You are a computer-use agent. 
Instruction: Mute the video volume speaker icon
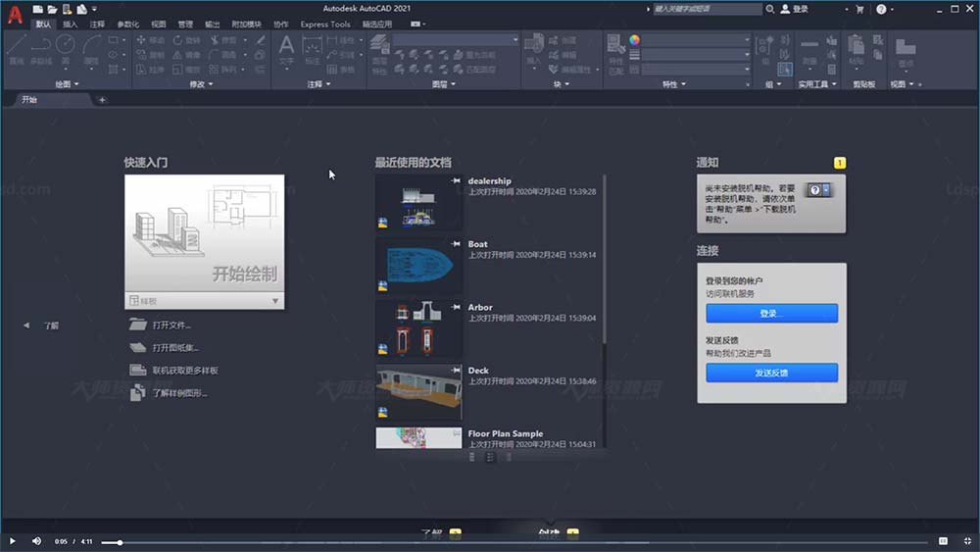(x=37, y=541)
